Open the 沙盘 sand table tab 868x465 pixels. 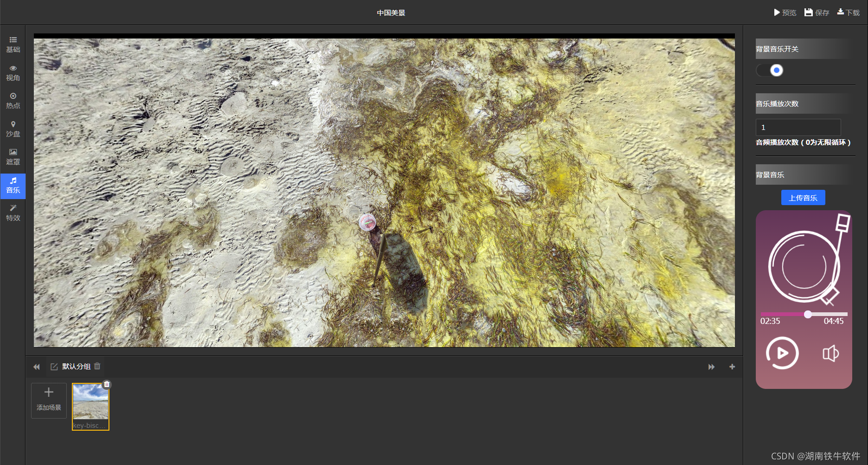(13, 129)
